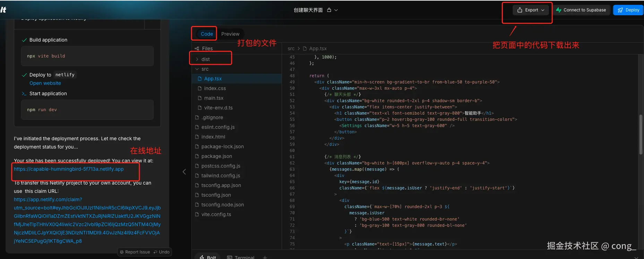Click the undo arrow icon

(155, 252)
